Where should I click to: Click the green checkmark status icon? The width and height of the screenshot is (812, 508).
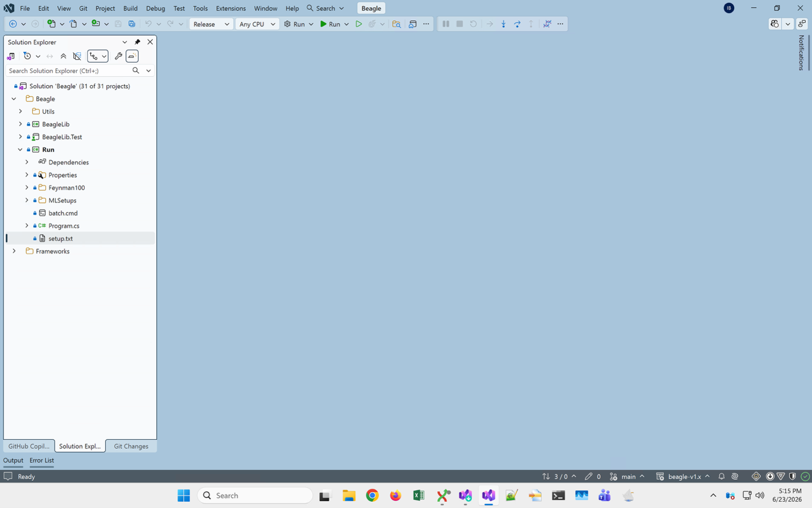pyautogui.click(x=805, y=476)
